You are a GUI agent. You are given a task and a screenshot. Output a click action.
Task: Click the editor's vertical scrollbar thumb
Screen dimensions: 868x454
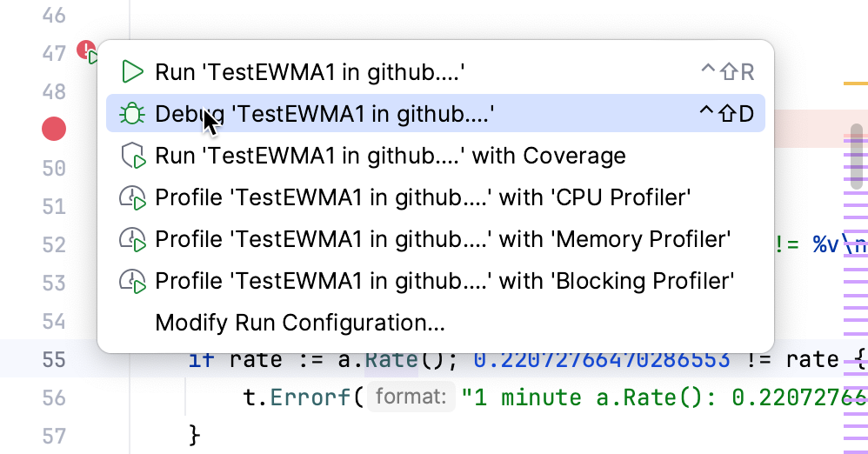tap(858, 157)
